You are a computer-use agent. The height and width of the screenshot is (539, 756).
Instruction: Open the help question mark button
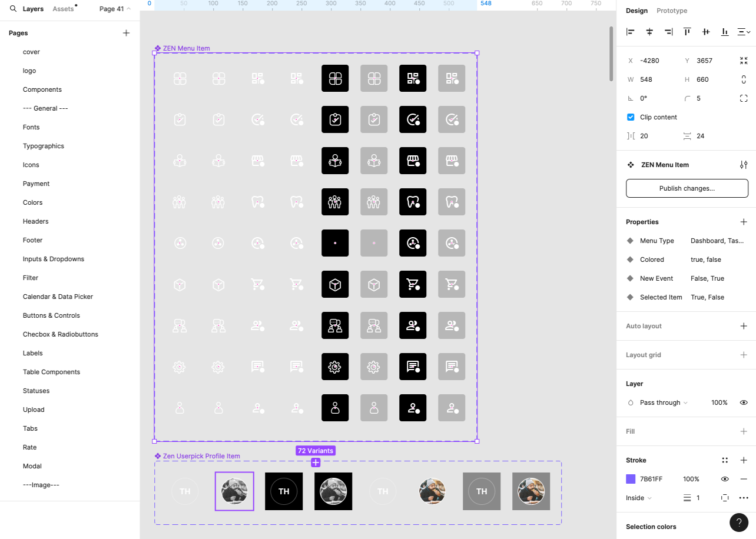[x=739, y=523]
